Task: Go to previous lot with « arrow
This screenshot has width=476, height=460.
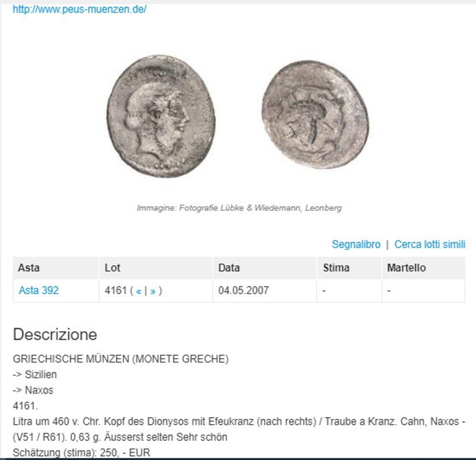Action: click(139, 291)
